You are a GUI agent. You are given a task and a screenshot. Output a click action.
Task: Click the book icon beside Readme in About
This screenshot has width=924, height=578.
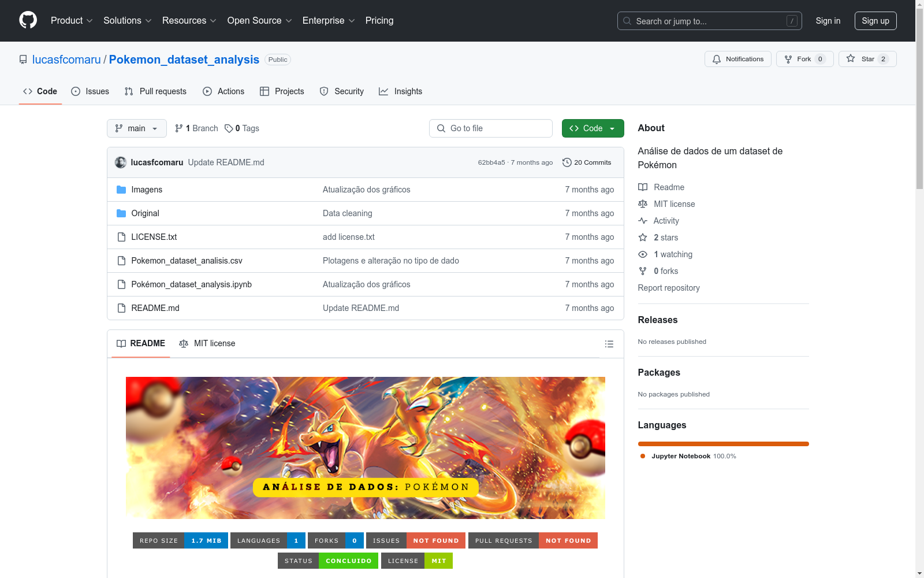[x=643, y=187]
